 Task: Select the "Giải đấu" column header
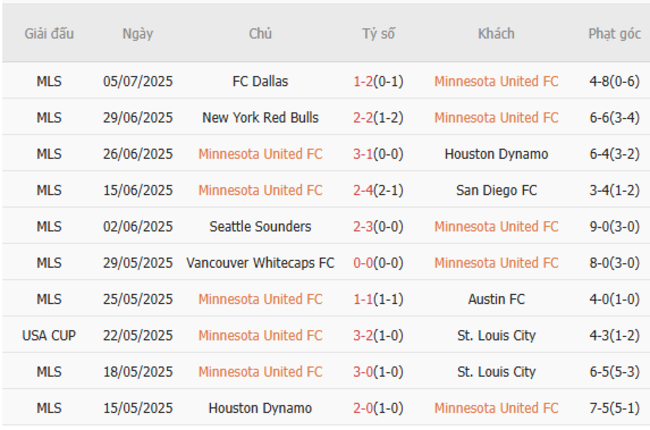49,33
